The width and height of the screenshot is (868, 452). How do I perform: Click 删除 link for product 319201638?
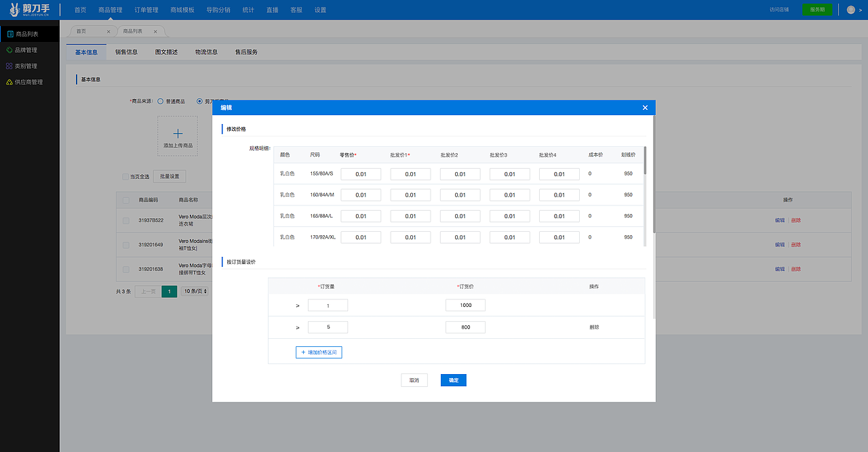[x=796, y=269]
